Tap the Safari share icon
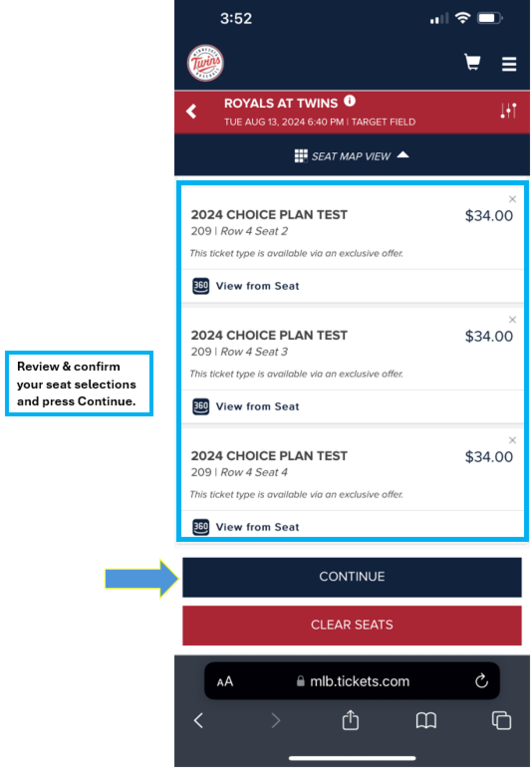This screenshot has height=770, width=532. point(350,720)
